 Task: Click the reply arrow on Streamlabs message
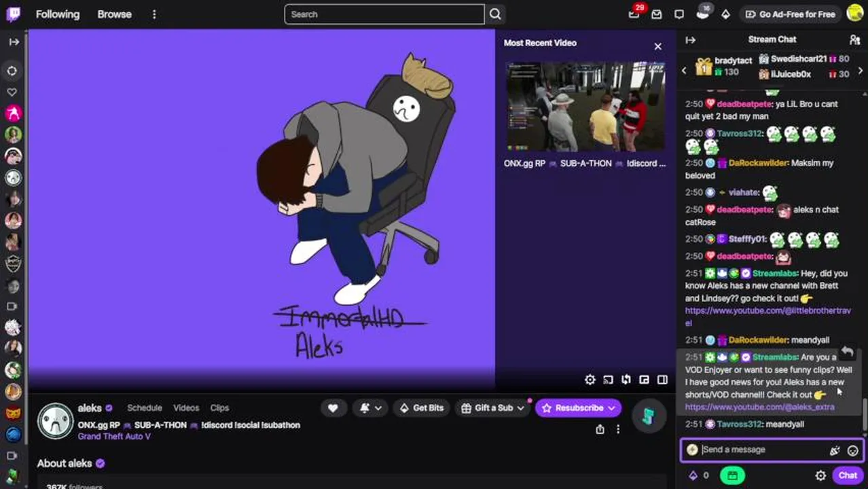pos(847,351)
